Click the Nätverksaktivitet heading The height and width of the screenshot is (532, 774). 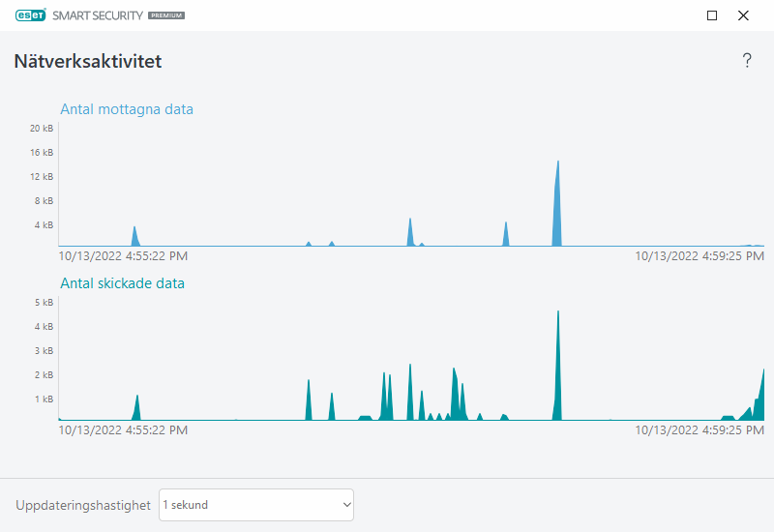(88, 61)
